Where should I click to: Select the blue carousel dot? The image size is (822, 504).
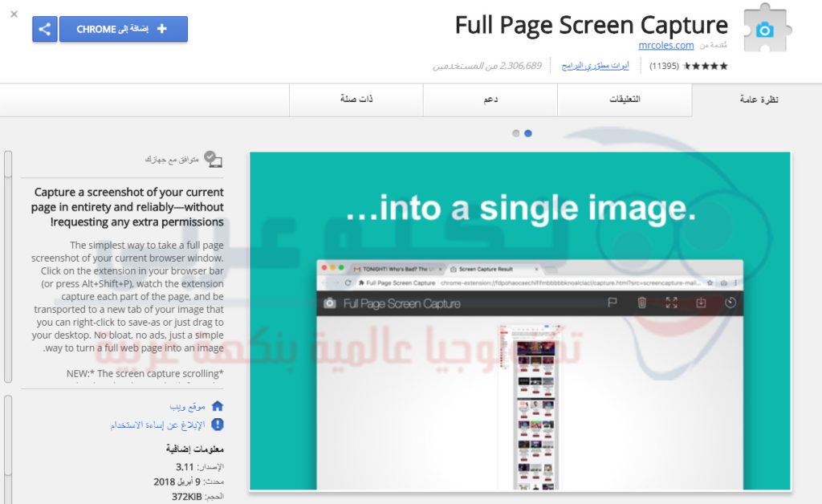click(x=528, y=133)
